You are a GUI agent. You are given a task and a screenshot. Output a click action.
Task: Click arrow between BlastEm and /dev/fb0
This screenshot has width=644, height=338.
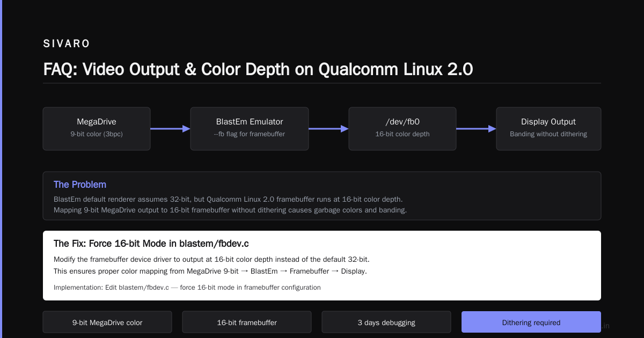tap(328, 129)
